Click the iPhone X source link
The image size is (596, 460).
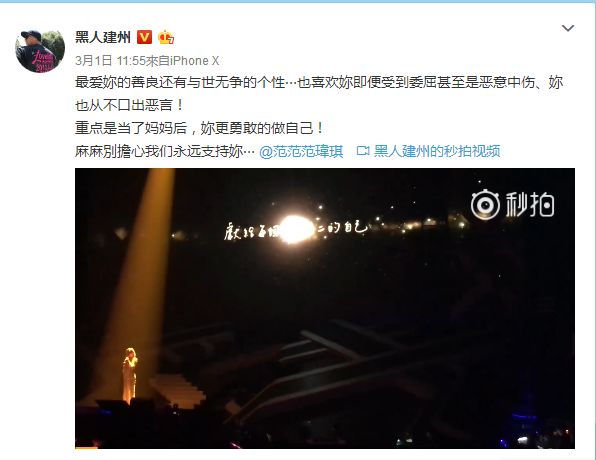click(x=194, y=60)
